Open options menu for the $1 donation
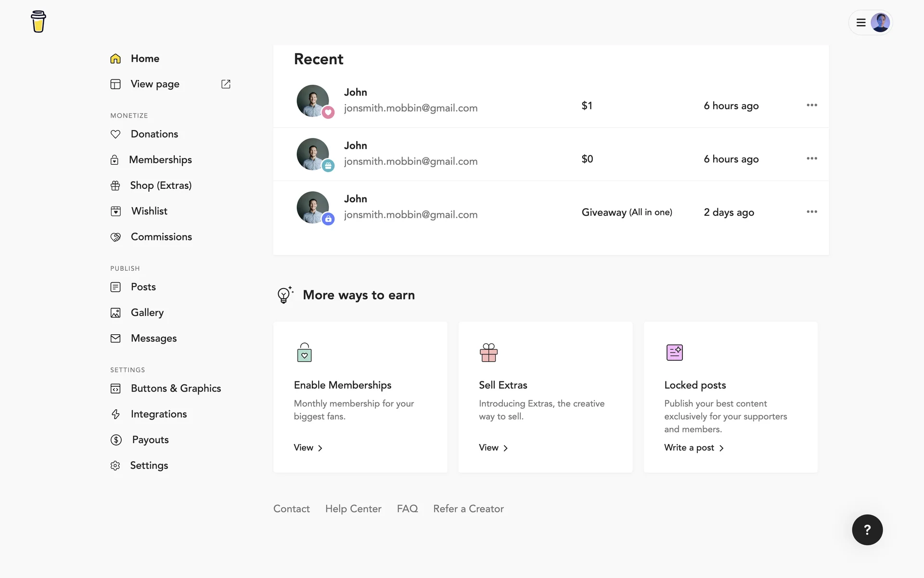Screen dimensions: 924x578 click(811, 105)
